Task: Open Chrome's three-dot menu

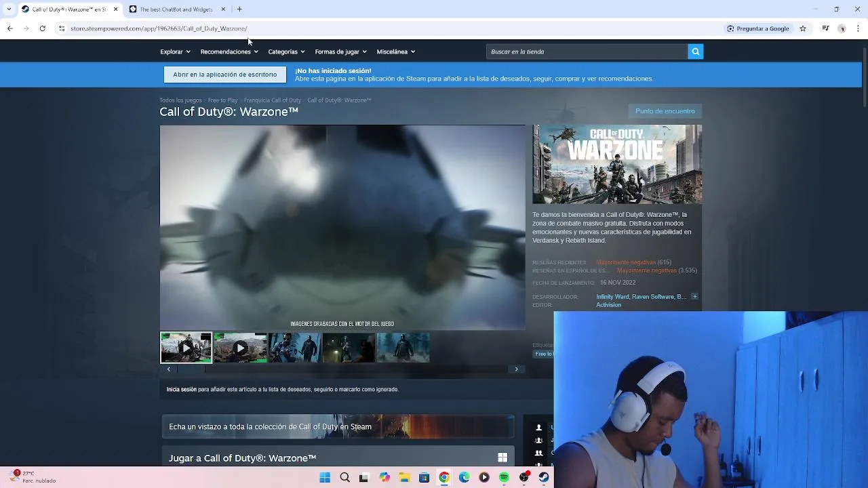Action: pyautogui.click(x=858, y=28)
